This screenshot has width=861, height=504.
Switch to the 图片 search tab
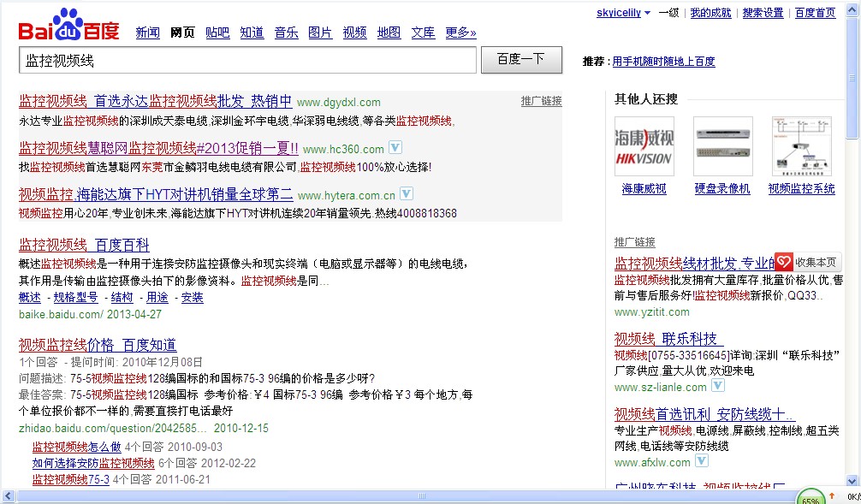click(x=320, y=33)
